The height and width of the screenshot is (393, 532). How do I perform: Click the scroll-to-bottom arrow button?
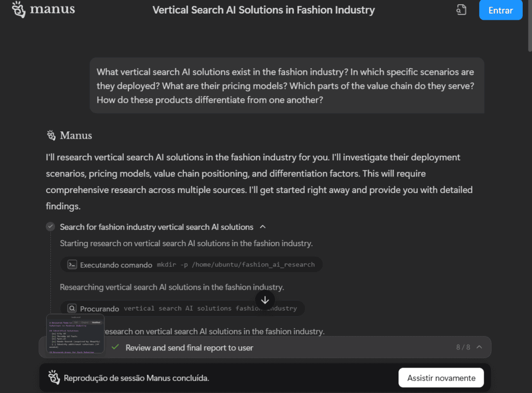coord(265,300)
